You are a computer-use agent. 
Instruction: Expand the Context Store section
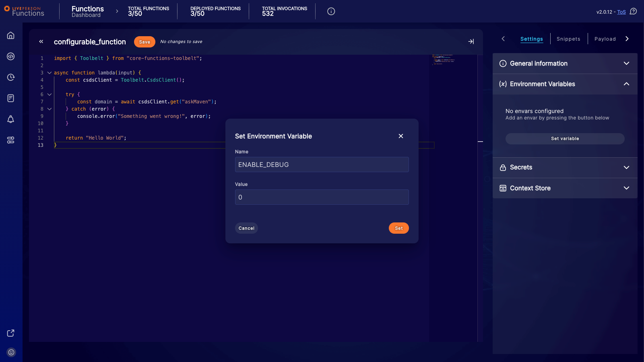click(x=626, y=188)
